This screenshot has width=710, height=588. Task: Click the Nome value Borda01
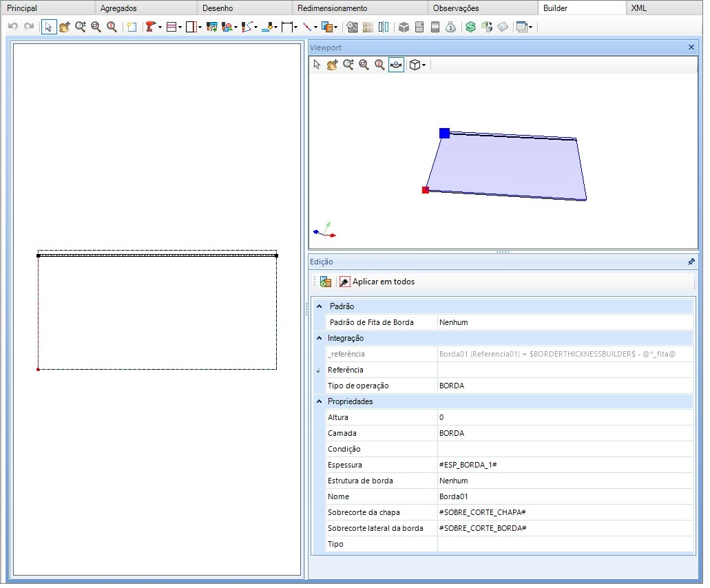click(x=453, y=496)
